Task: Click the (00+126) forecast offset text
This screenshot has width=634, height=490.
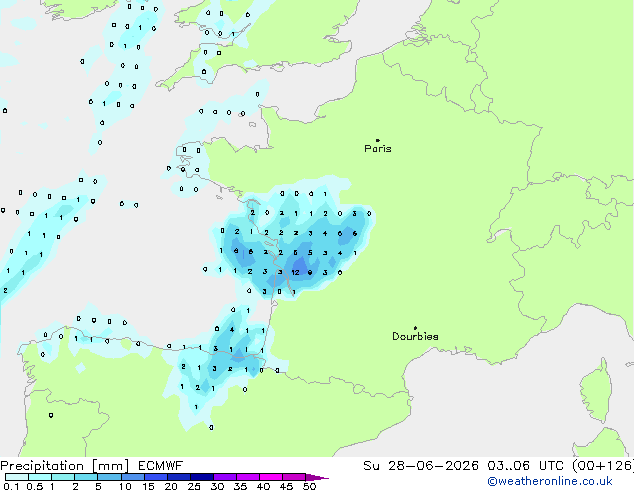Action: (x=603, y=466)
